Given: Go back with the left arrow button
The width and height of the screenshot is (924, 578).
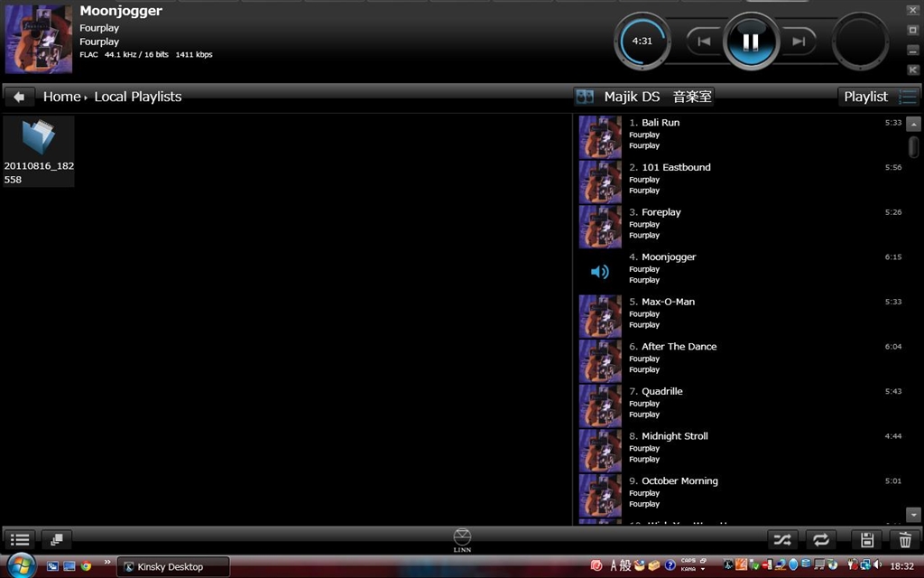Looking at the screenshot, I should (x=20, y=97).
